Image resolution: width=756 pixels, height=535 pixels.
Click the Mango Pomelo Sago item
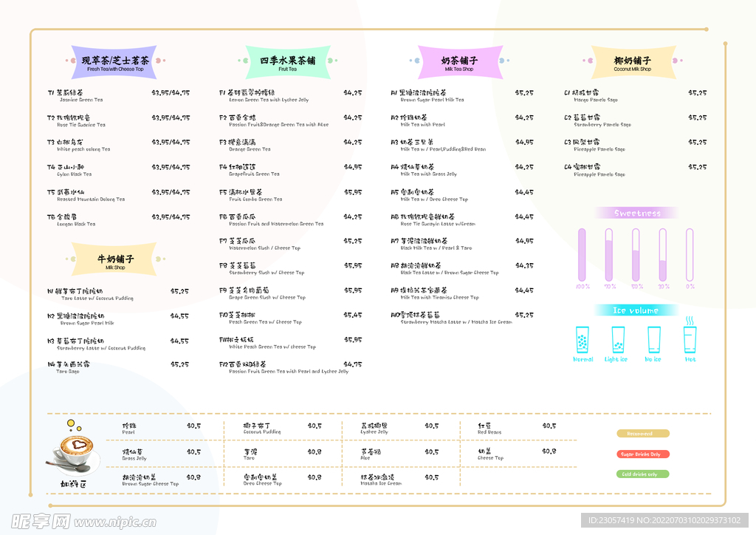point(594,96)
